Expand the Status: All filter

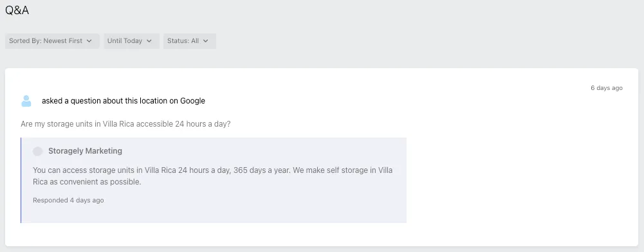point(189,41)
